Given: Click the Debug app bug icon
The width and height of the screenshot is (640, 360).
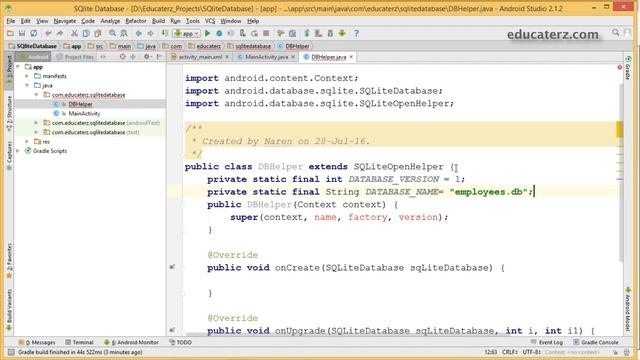Looking at the screenshot, I should (x=219, y=33).
